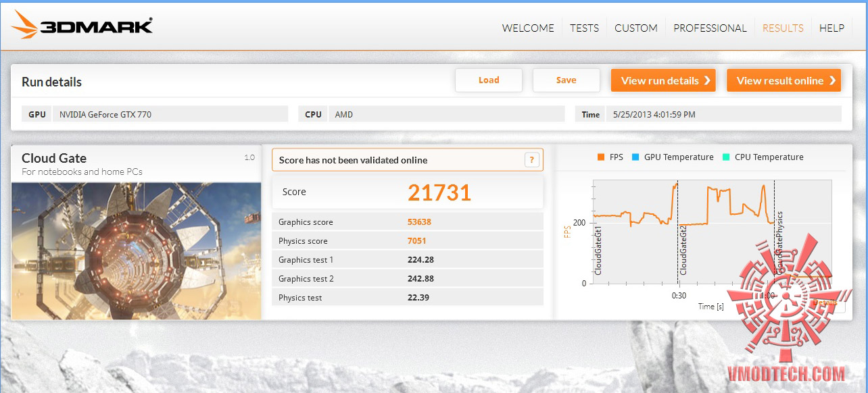Toggle the FPS legend orange swatch
This screenshot has height=393, width=868.
click(600, 157)
